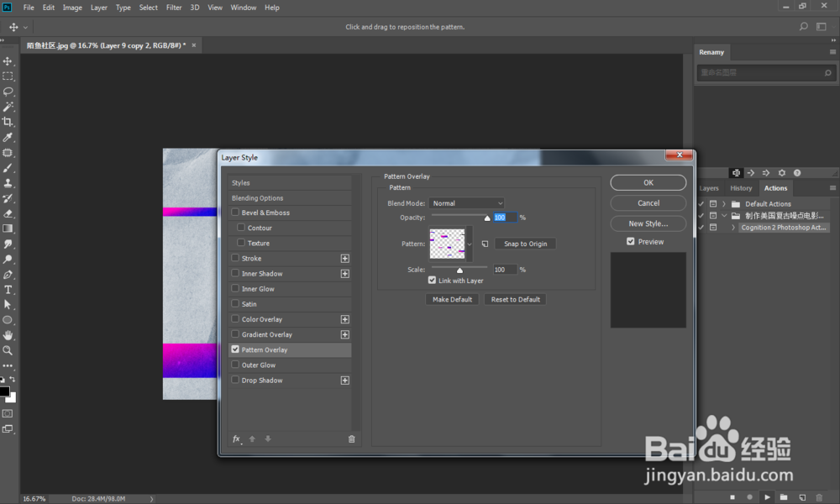This screenshot has height=504, width=840.
Task: Select the Pen tool
Action: point(8,275)
